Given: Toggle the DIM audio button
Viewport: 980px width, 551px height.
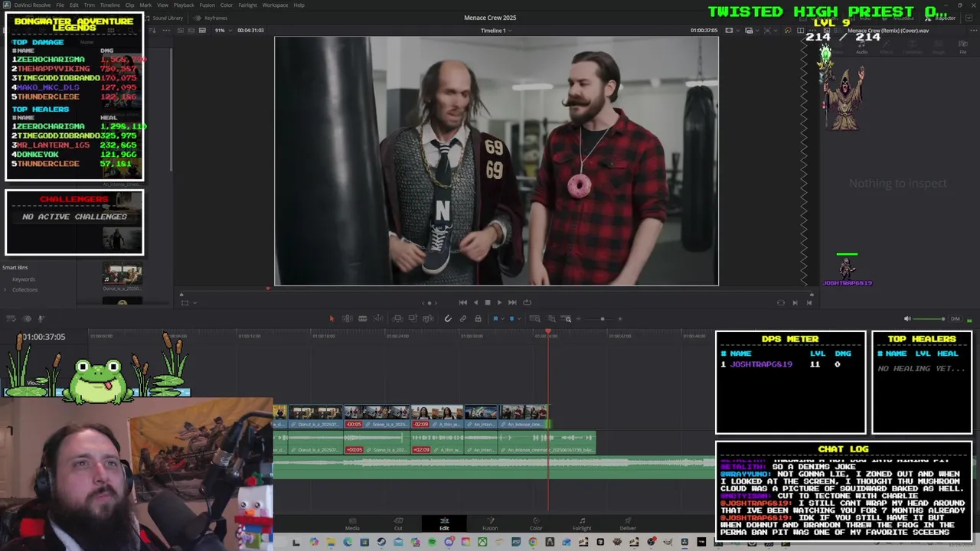Looking at the screenshot, I should click(x=955, y=318).
